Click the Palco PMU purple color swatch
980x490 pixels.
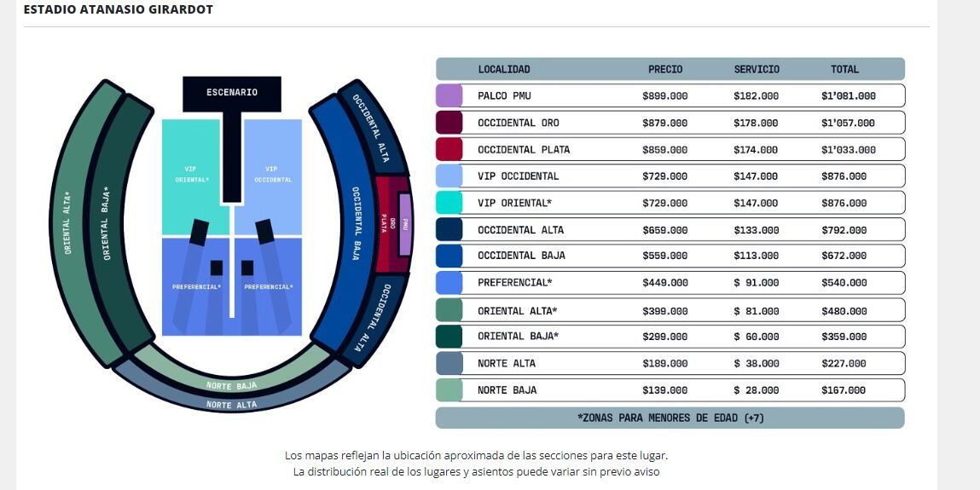click(x=449, y=95)
